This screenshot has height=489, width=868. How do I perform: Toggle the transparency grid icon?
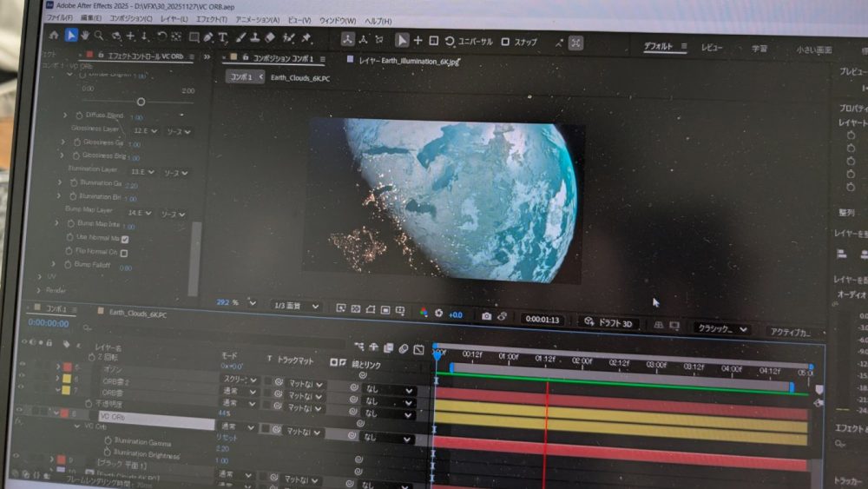point(356,309)
